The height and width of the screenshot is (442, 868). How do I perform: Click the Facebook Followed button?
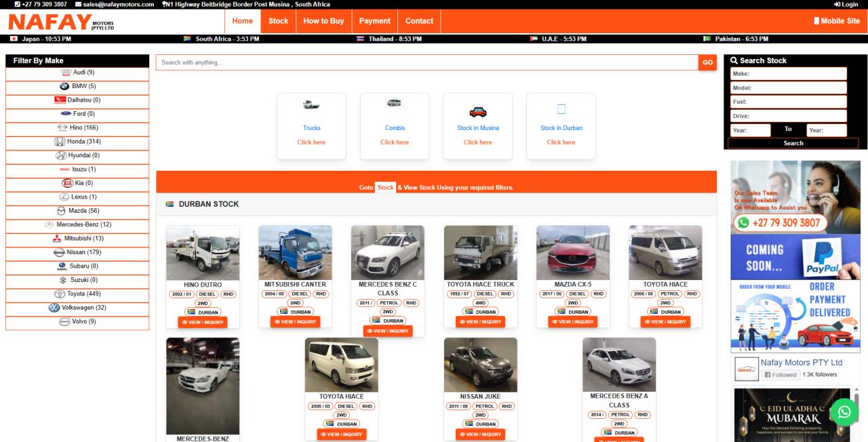pos(780,375)
